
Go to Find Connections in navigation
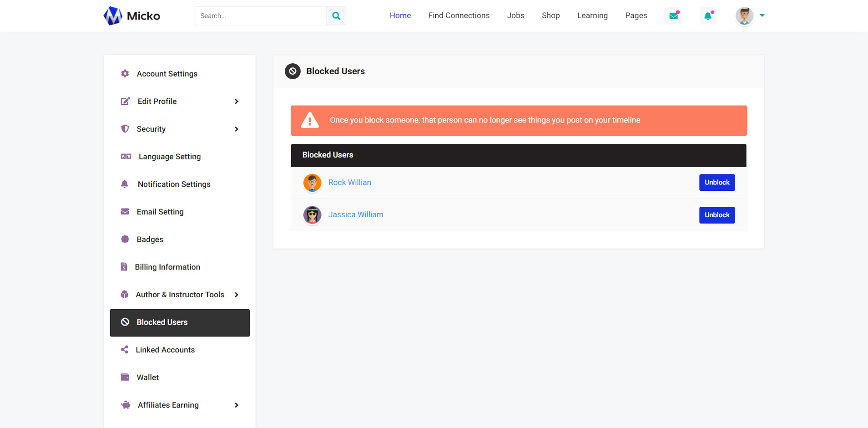459,15
